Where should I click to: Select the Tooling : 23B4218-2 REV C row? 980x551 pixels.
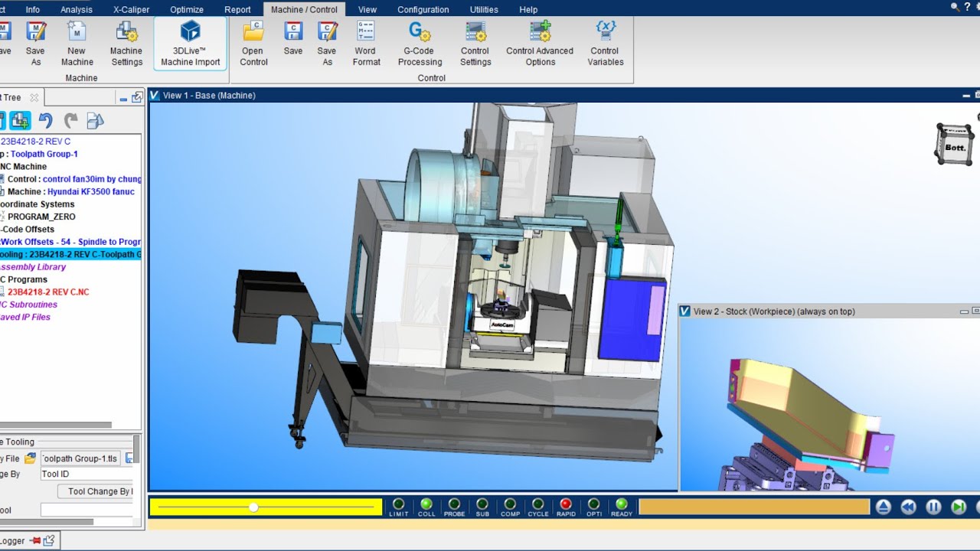[70, 254]
